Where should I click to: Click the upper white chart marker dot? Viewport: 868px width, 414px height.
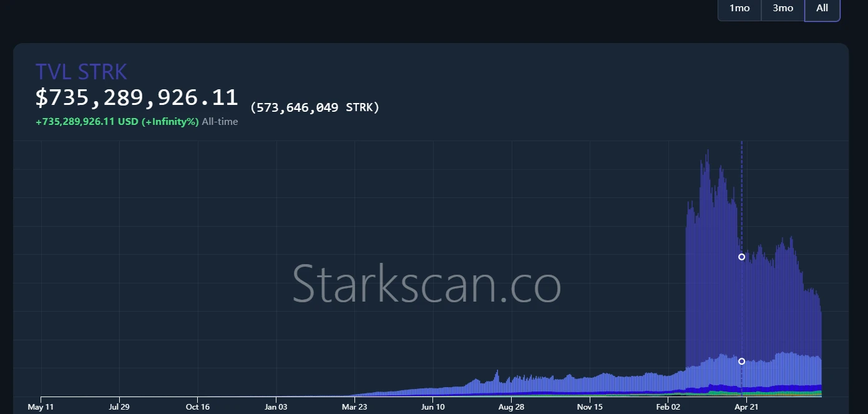click(x=741, y=257)
